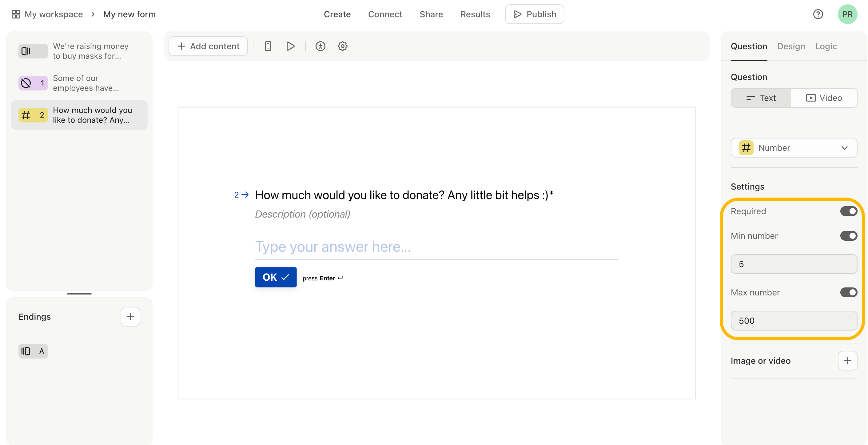868x445 pixels.
Task: Click the Max number field showing 500
Action: click(794, 321)
